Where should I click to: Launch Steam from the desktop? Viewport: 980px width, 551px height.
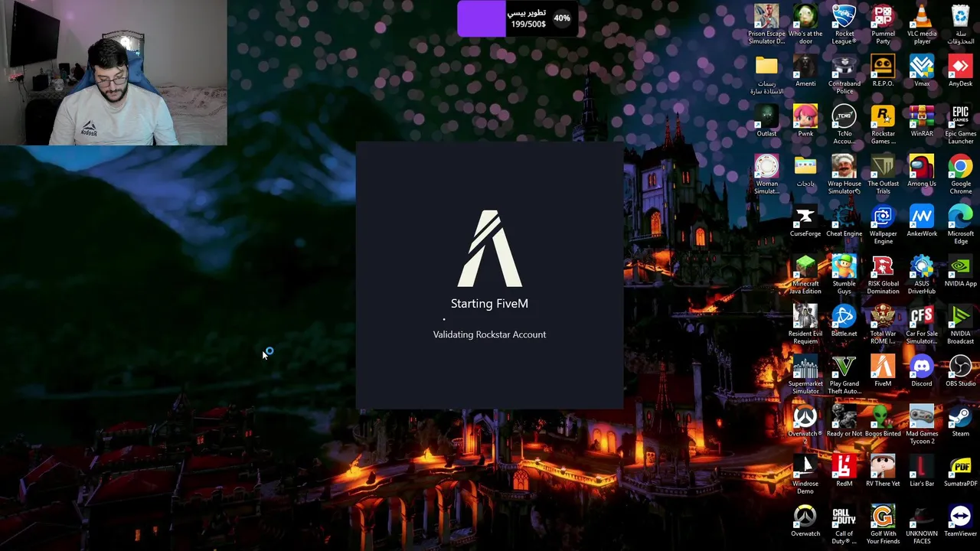[960, 421]
